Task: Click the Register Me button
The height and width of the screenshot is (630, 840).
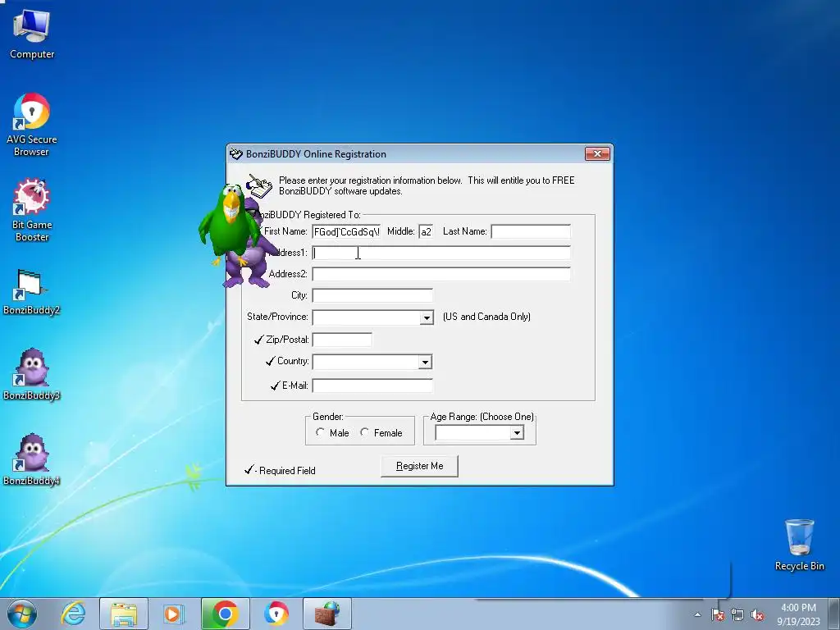Action: [419, 466]
